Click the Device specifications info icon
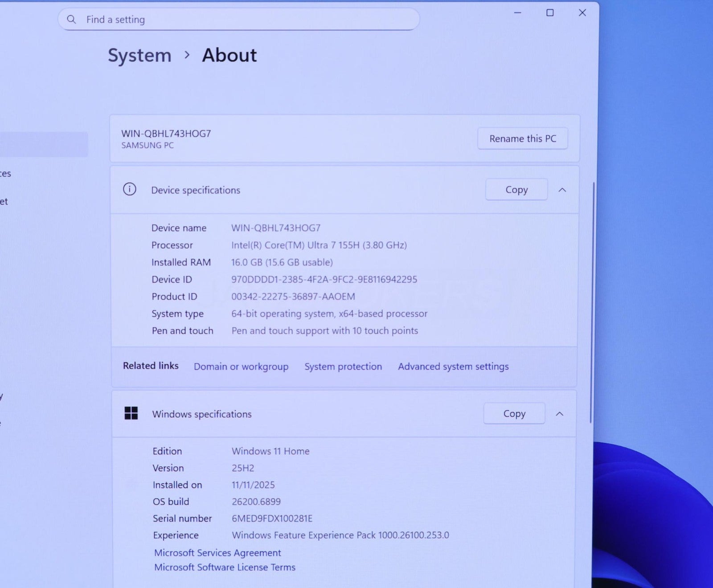The image size is (713, 588). [x=130, y=189]
